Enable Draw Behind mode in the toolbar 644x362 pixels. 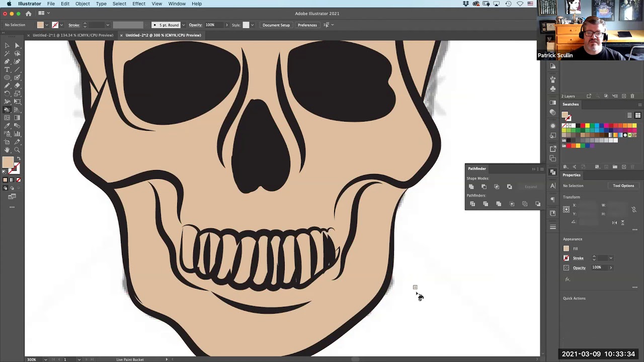pos(12,188)
